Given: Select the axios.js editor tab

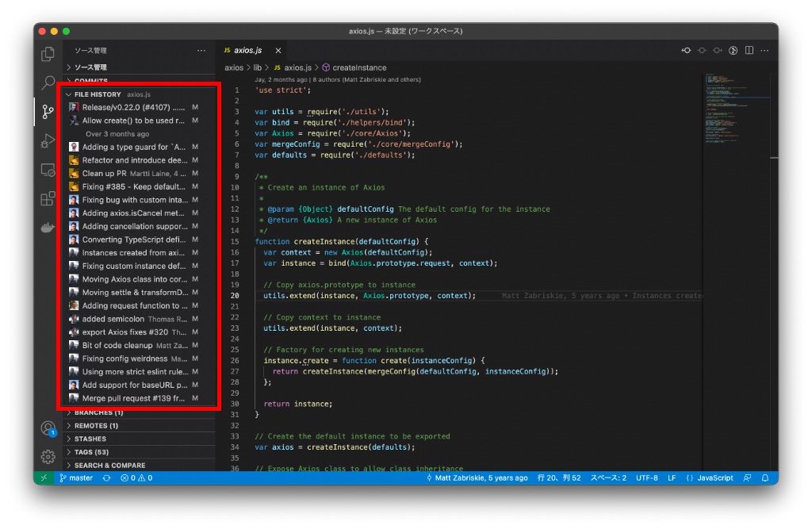Looking at the screenshot, I should coord(246,51).
